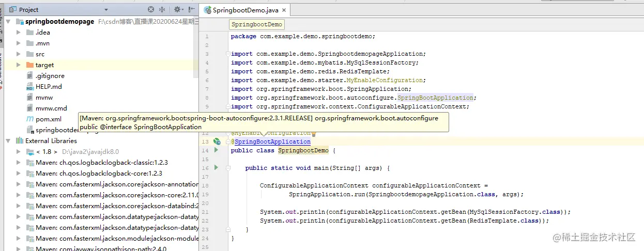The image size is (644, 251).
Task: Click the HELP.md markdown file icon
Action: tap(29, 86)
